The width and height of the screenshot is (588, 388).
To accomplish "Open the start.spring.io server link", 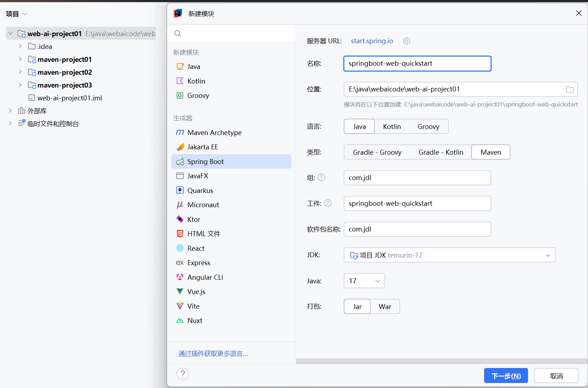I will coord(372,41).
